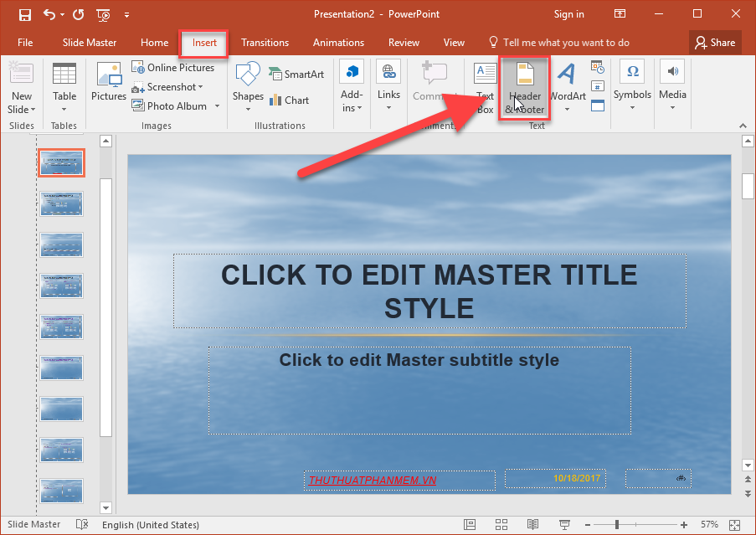The height and width of the screenshot is (535, 756).
Task: Select the third layout thumbnail
Action: click(x=61, y=244)
